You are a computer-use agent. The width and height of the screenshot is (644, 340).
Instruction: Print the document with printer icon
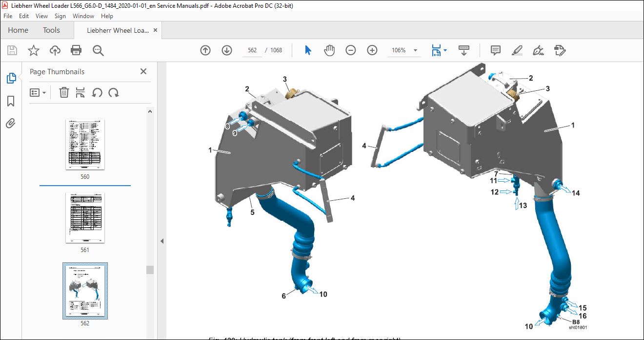pyautogui.click(x=76, y=50)
